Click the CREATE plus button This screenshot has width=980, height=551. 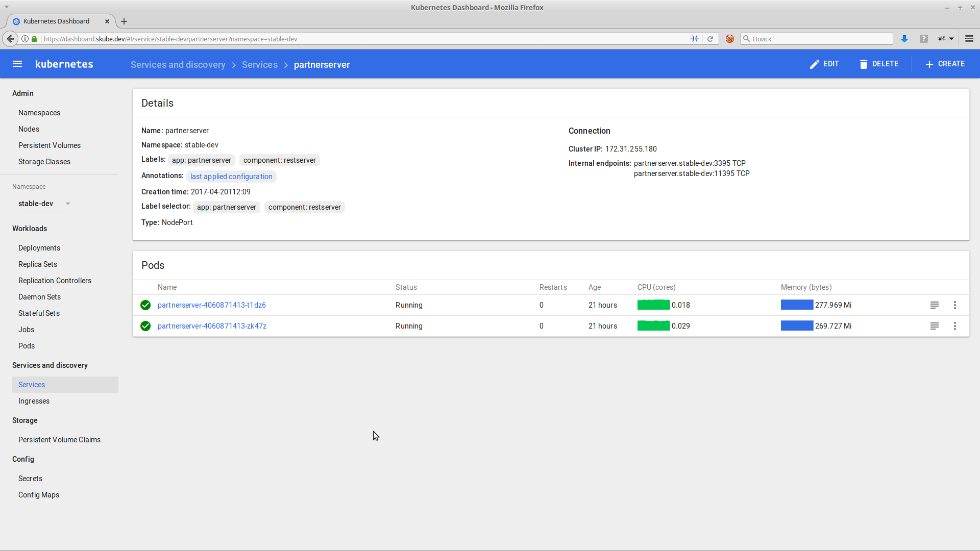click(x=945, y=64)
